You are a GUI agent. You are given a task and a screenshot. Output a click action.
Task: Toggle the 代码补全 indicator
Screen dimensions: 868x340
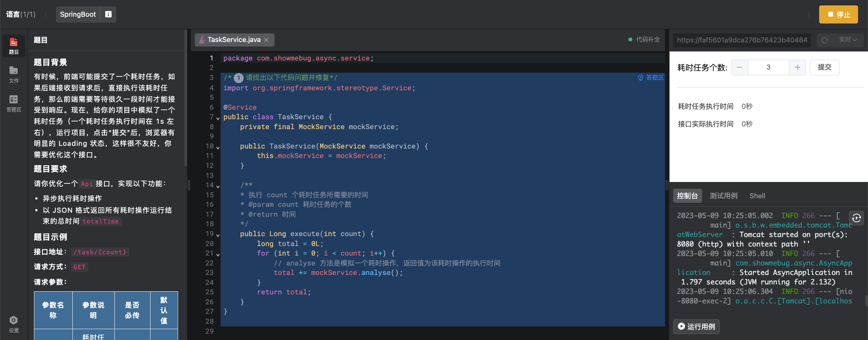click(644, 40)
